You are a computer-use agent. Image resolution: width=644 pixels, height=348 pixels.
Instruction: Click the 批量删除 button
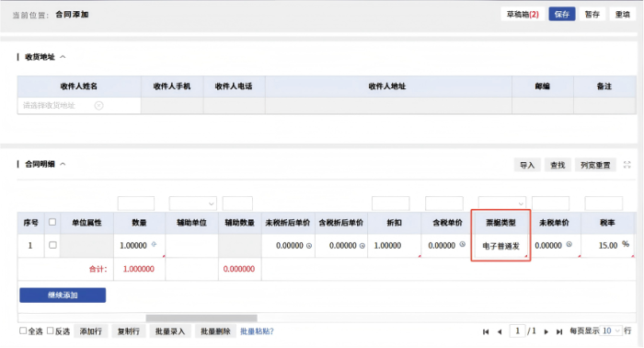point(215,331)
